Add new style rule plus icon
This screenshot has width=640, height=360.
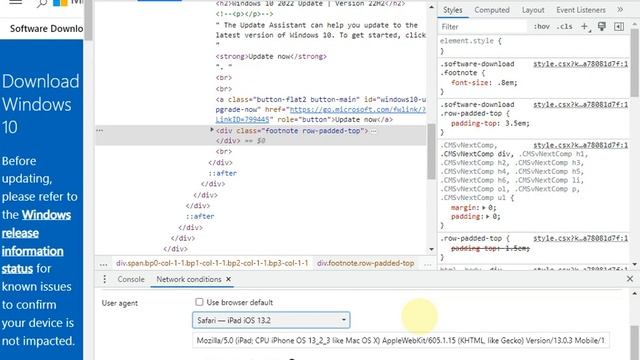[x=585, y=27]
